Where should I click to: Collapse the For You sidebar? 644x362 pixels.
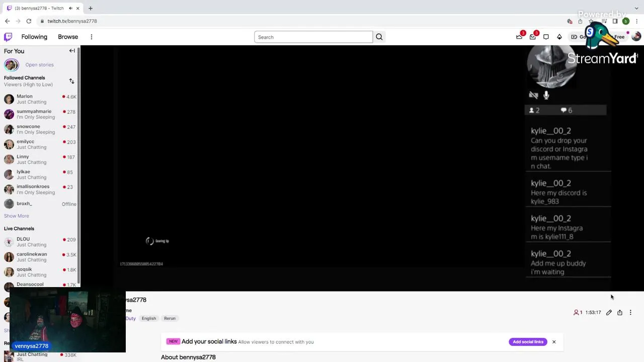[72, 51]
